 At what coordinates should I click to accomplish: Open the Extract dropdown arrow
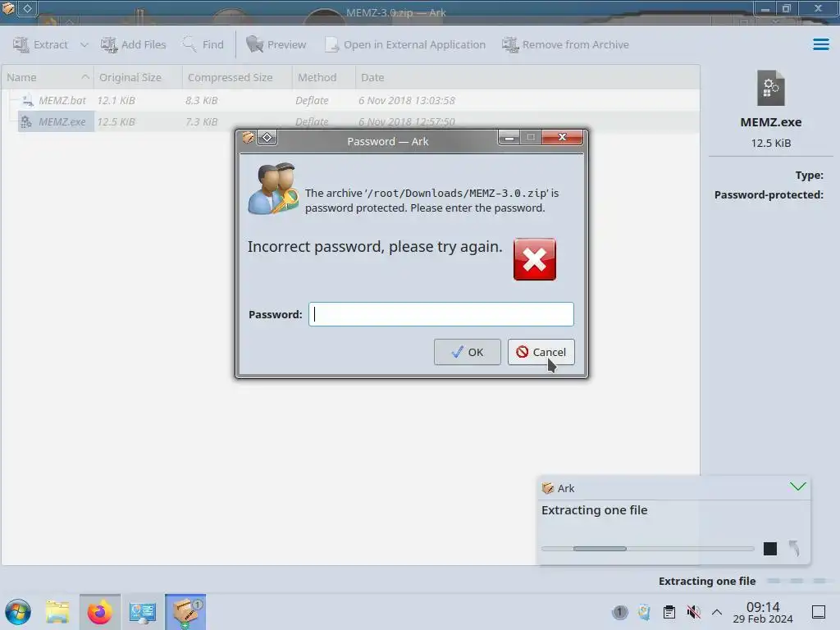pos(84,44)
